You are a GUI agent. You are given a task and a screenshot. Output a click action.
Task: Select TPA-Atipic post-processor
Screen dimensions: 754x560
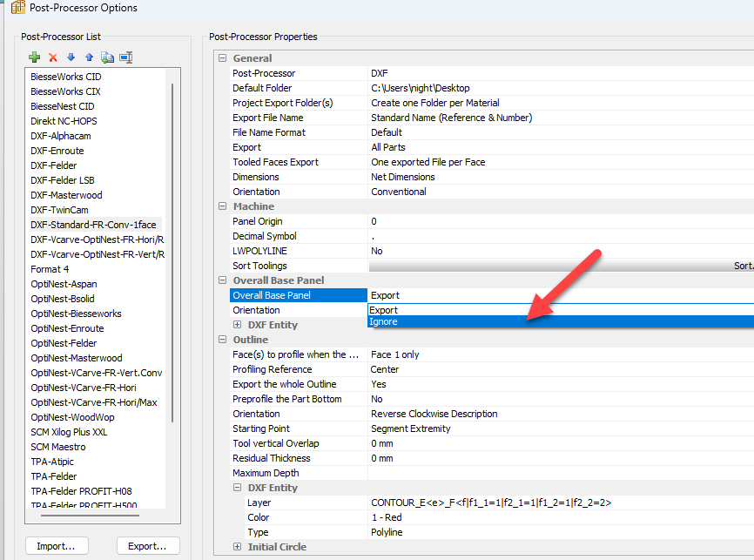pyautogui.click(x=52, y=462)
